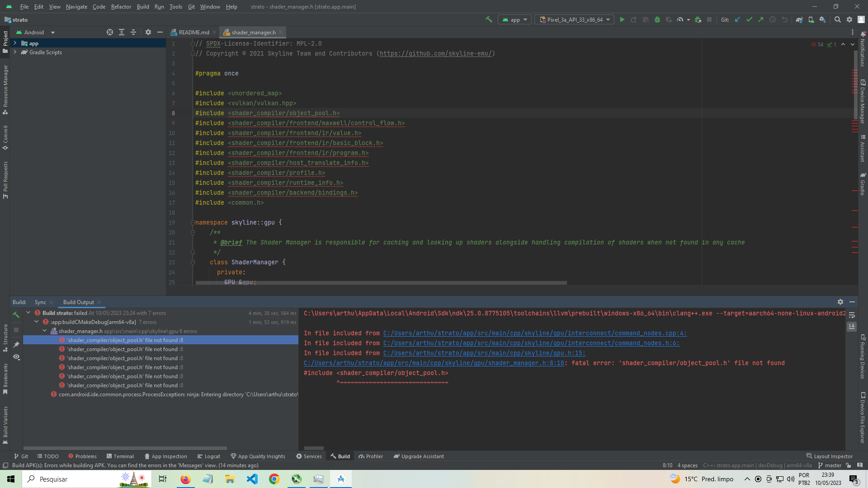Collapse the shader_manager.h error group

coord(45,331)
